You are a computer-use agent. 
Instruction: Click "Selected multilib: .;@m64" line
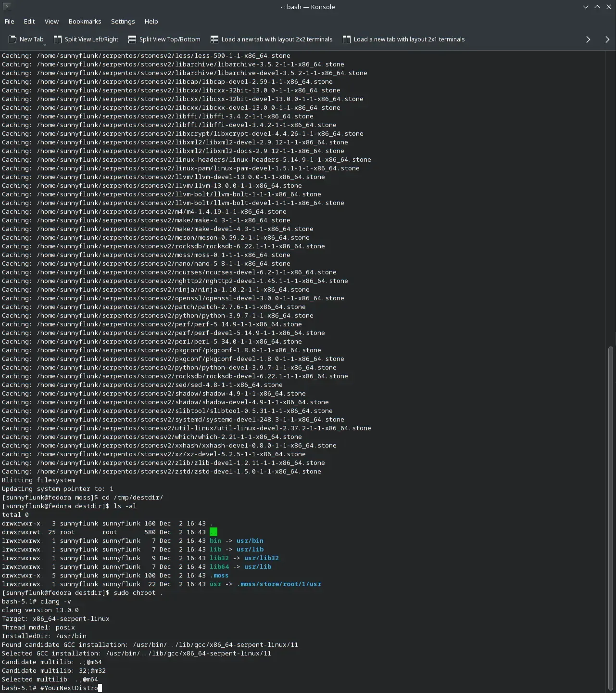click(x=50, y=680)
